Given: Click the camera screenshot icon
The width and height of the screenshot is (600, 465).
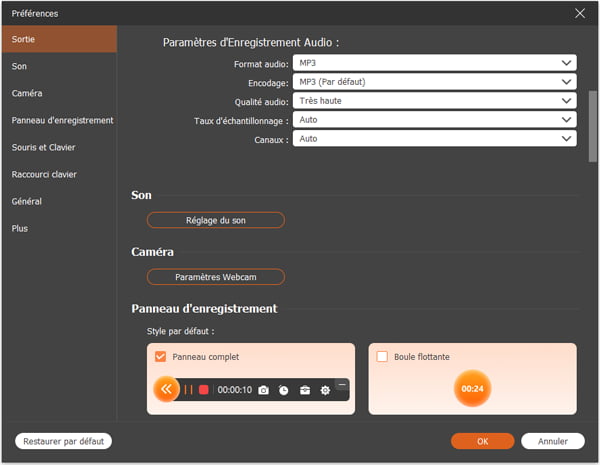Looking at the screenshot, I should [263, 389].
